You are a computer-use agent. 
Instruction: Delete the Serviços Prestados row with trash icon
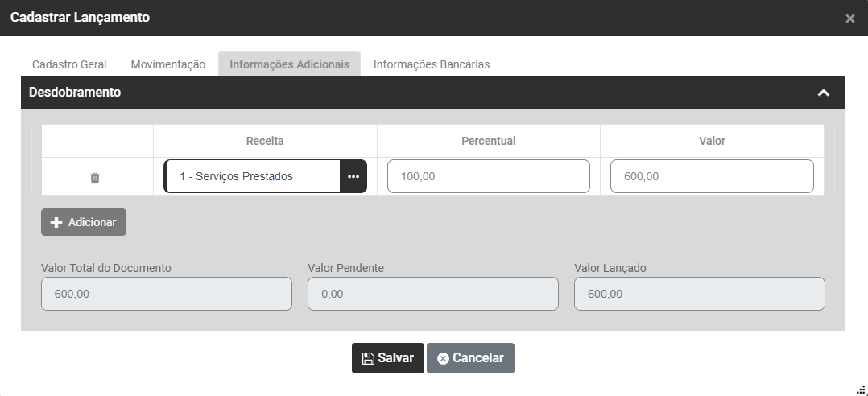coord(95,177)
